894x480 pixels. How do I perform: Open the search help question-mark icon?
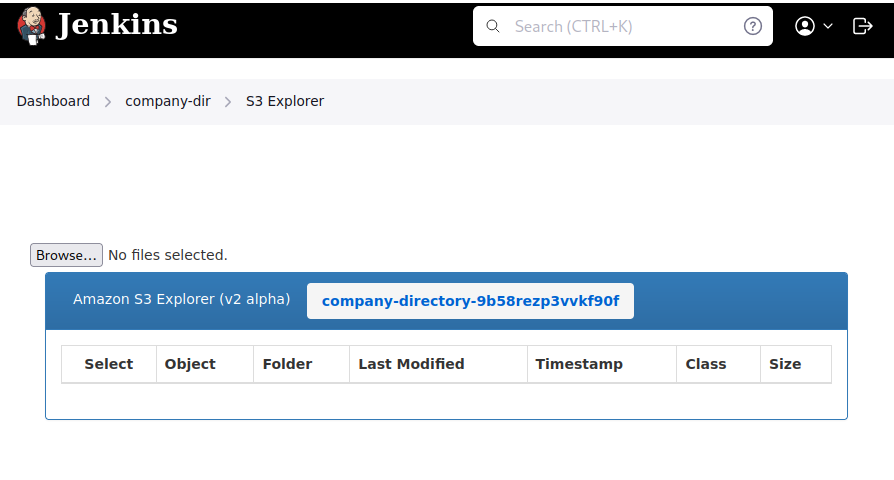point(753,27)
